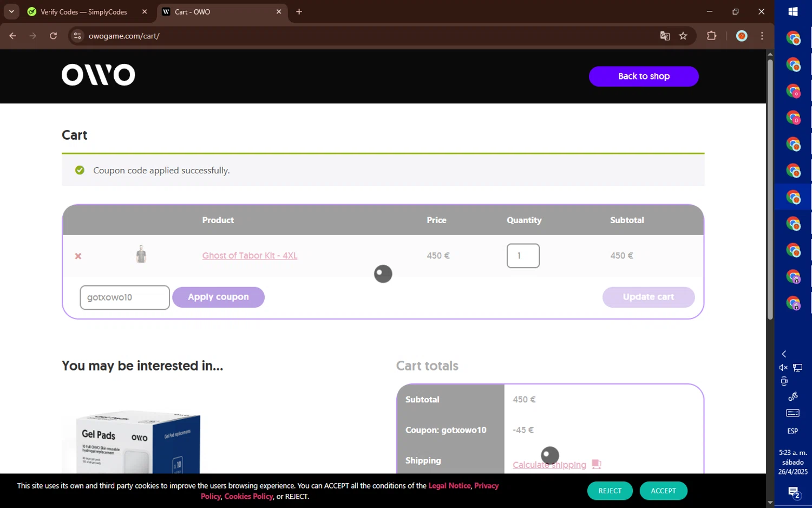Reload the cart page
Screen dimensions: 812x508
point(53,36)
